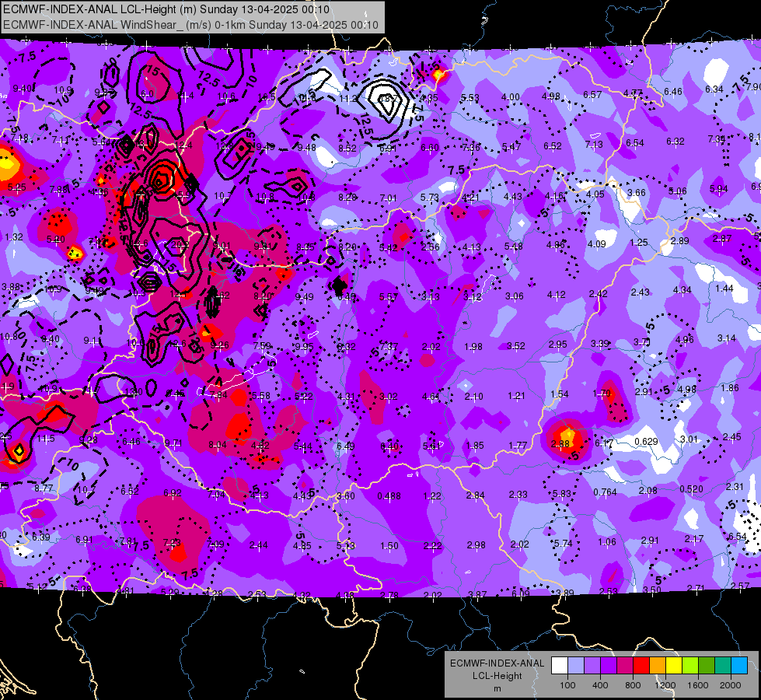Click the legend scale label 400
761x700 pixels.
[x=600, y=685]
